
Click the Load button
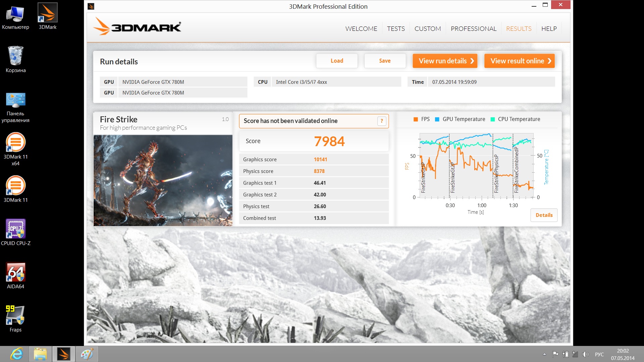tap(337, 61)
